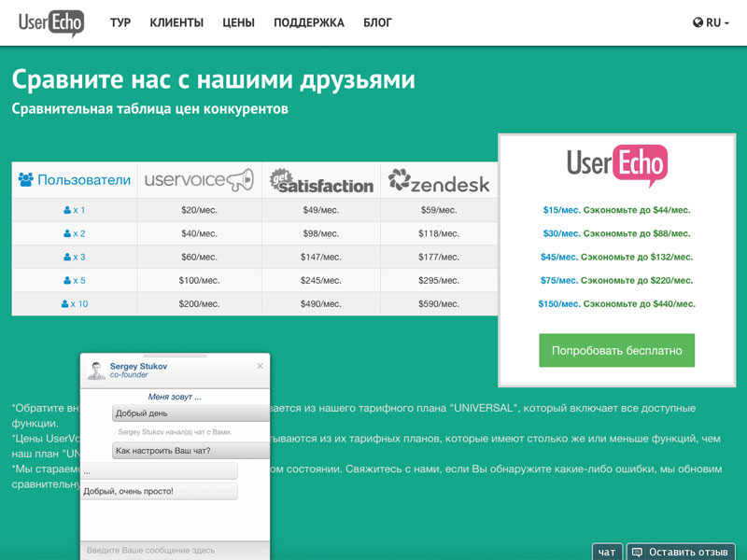
Task: Go to the КЛИЕНТЫ page
Action: pos(176,22)
